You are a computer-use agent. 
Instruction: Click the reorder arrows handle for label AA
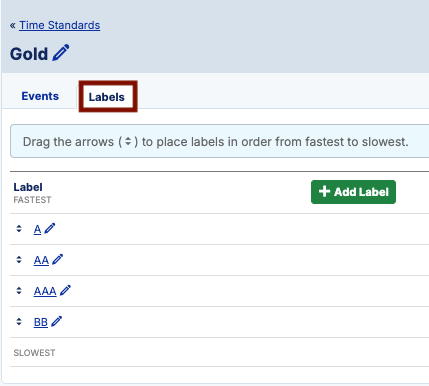(x=19, y=260)
